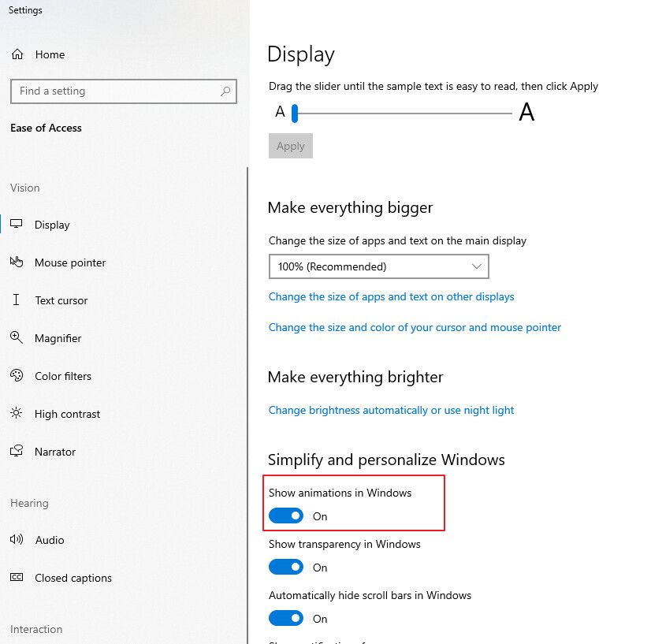Select the Narrator icon
The width and height of the screenshot is (651, 644).
pos(17,452)
